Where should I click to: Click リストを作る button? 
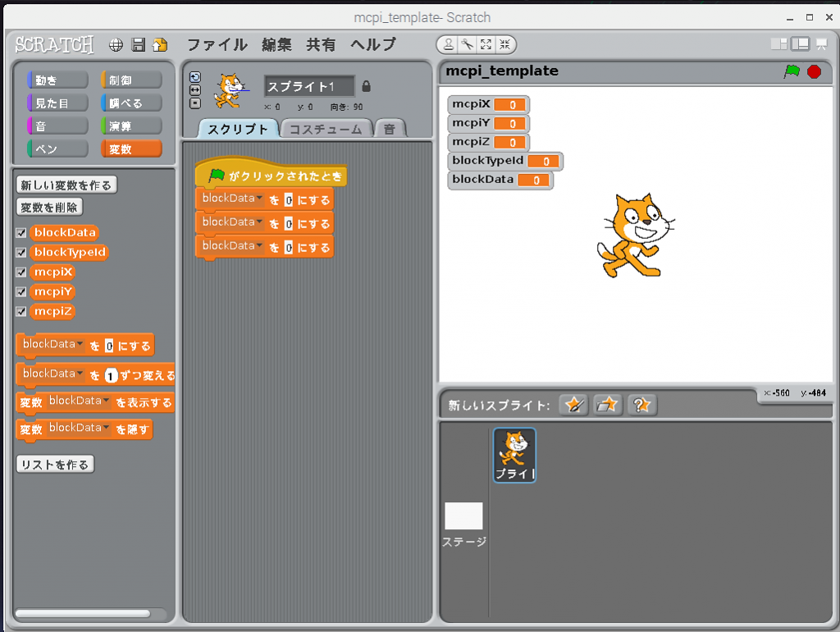tap(55, 465)
